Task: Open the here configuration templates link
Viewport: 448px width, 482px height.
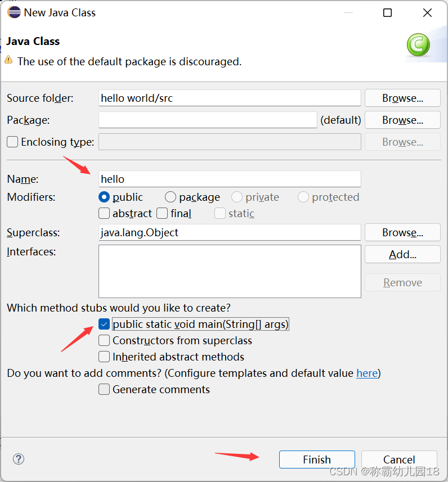Action: pos(367,373)
